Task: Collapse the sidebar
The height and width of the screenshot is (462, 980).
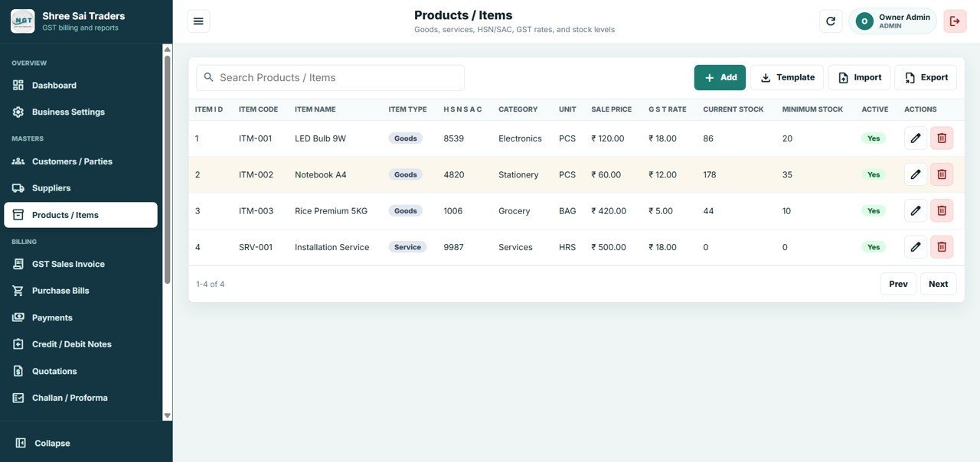Action: coord(43,444)
